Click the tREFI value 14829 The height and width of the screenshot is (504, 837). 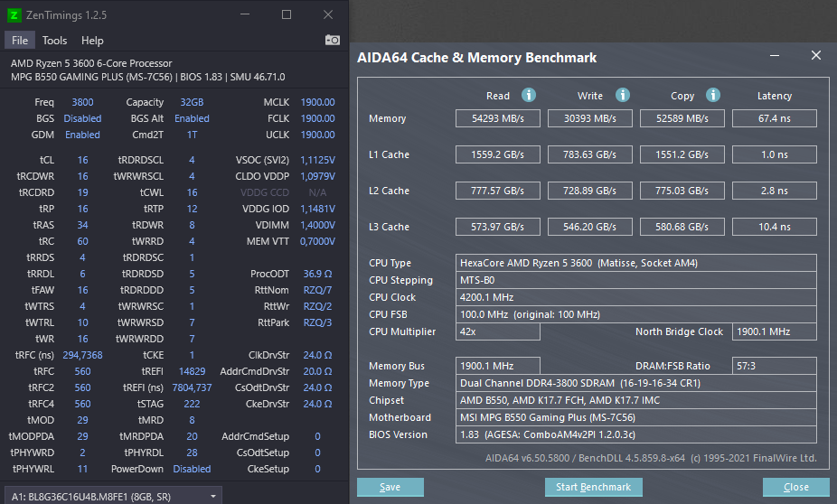click(x=192, y=371)
